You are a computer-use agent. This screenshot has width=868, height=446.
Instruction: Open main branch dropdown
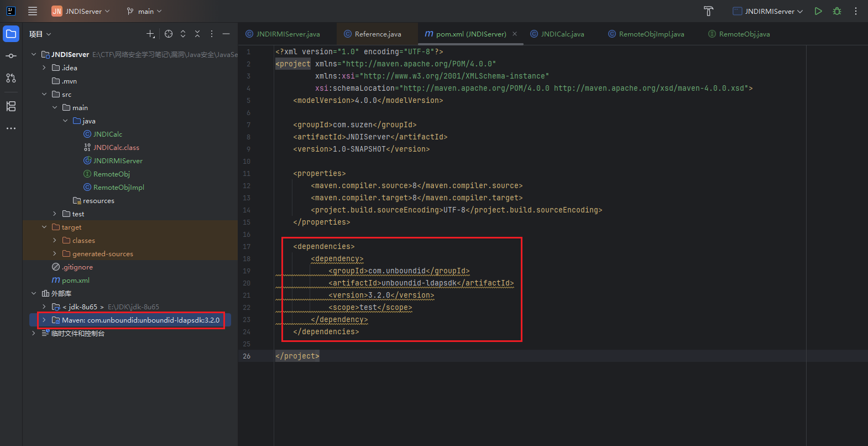(144, 11)
